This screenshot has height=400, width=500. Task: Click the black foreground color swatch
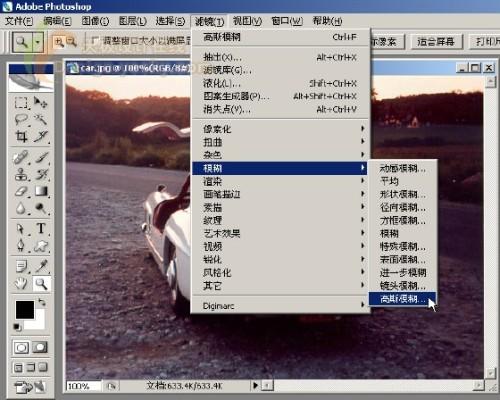point(25,310)
